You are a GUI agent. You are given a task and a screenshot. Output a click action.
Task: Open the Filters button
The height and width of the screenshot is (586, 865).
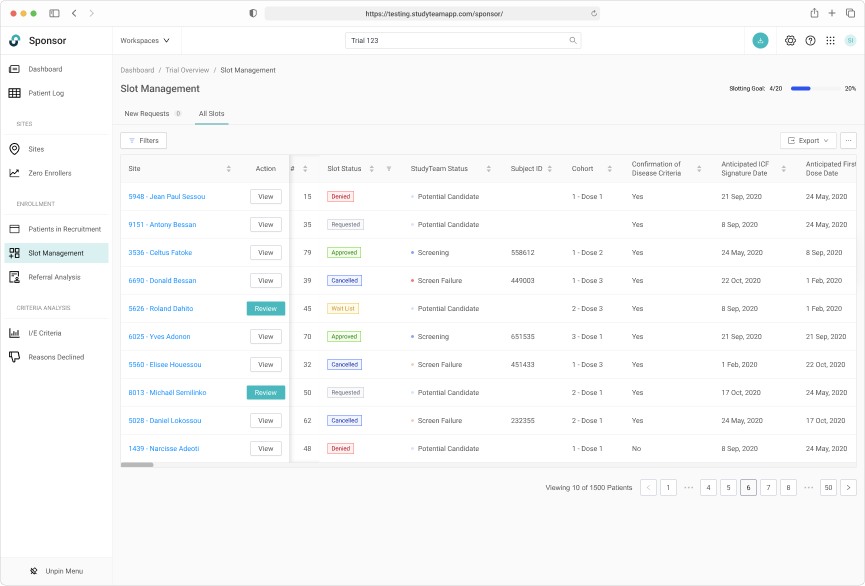coord(143,141)
